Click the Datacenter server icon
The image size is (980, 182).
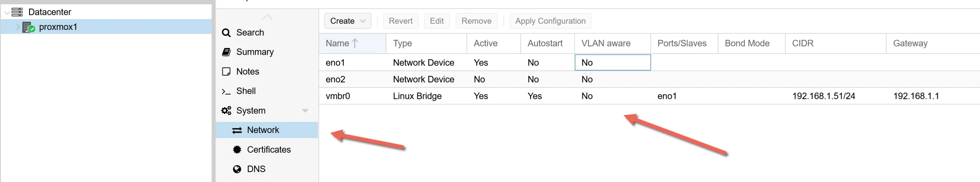coord(17,12)
